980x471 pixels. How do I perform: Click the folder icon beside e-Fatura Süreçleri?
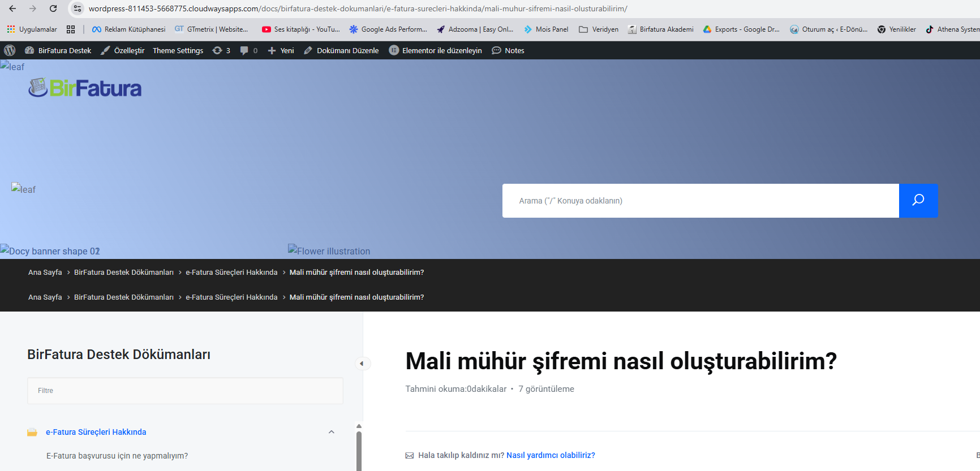(32, 432)
